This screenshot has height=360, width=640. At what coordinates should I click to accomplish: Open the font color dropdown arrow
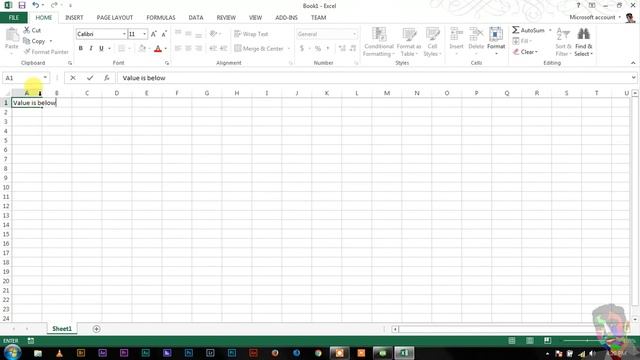click(x=166, y=49)
